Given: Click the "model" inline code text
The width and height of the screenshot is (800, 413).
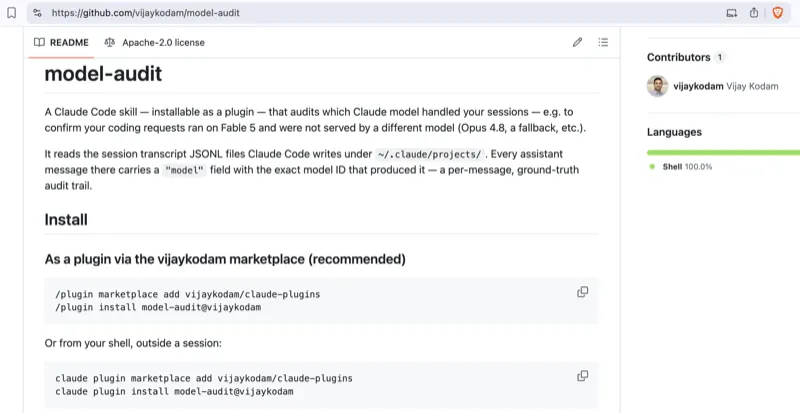Looking at the screenshot, I should click(184, 170).
